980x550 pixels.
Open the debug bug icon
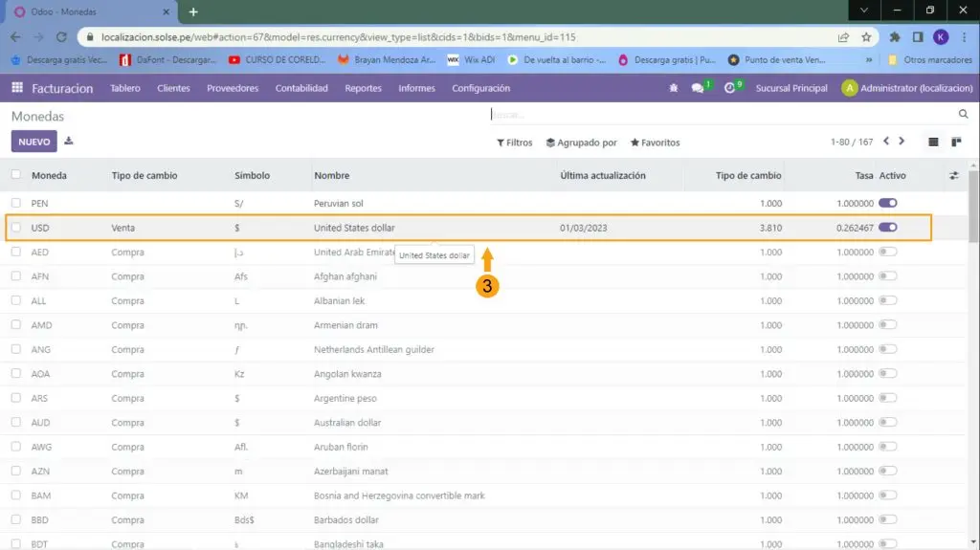point(674,88)
